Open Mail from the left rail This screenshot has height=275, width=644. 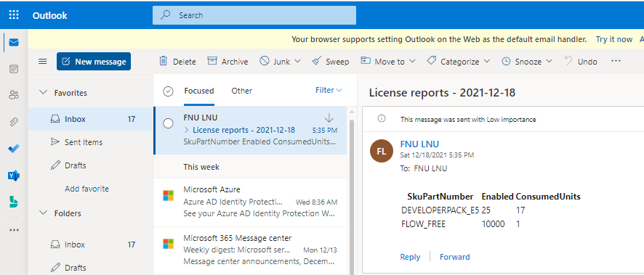pos(14,42)
